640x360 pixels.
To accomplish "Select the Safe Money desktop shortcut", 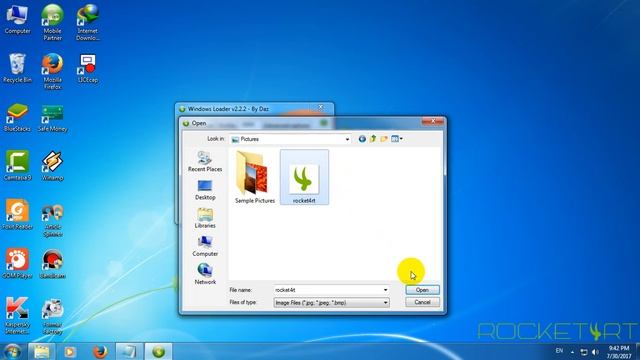I will pos(53,118).
